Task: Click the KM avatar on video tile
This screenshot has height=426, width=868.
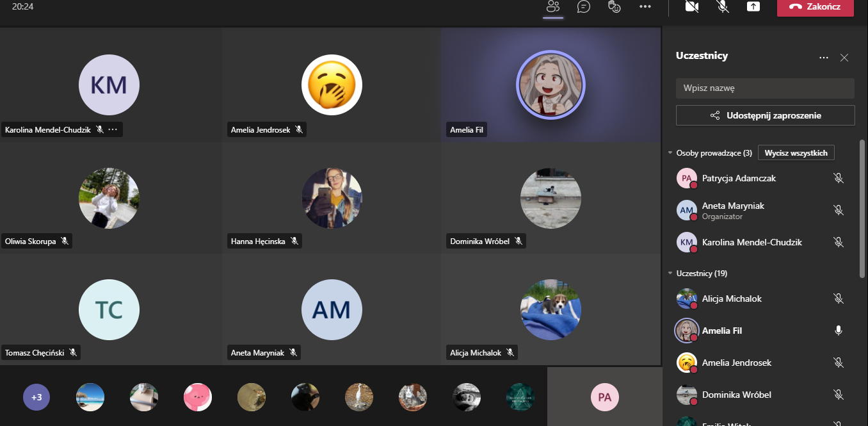Action: coord(109,85)
